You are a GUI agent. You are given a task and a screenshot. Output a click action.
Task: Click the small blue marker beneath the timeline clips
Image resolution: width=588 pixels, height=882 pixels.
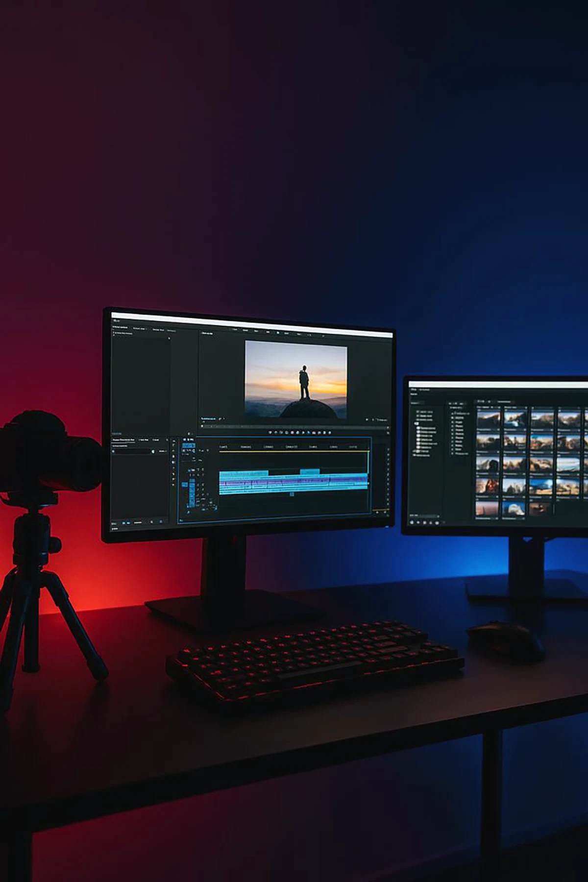(292, 494)
